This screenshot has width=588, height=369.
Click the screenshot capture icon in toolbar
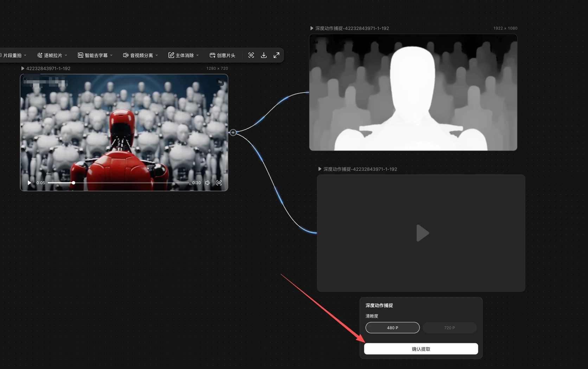[251, 55]
